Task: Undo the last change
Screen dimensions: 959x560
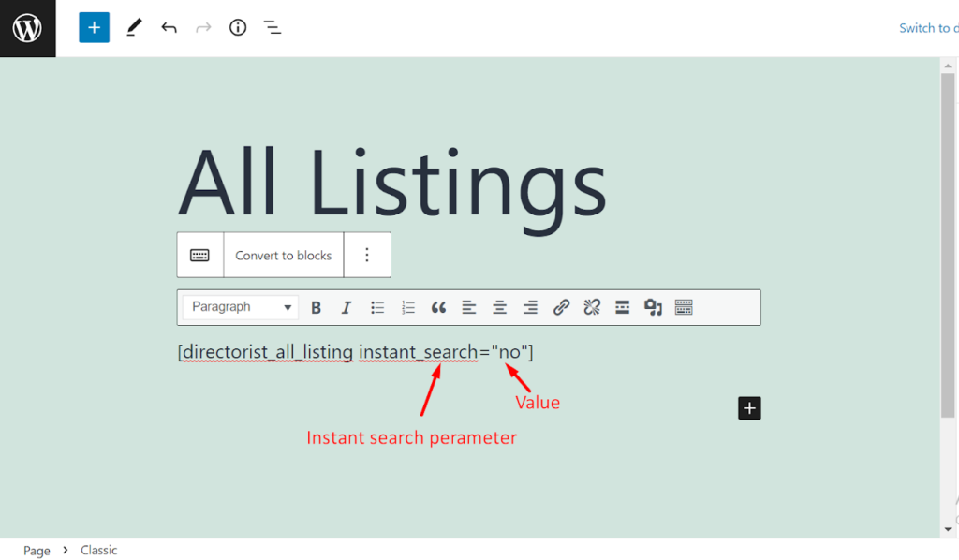Action: (169, 27)
